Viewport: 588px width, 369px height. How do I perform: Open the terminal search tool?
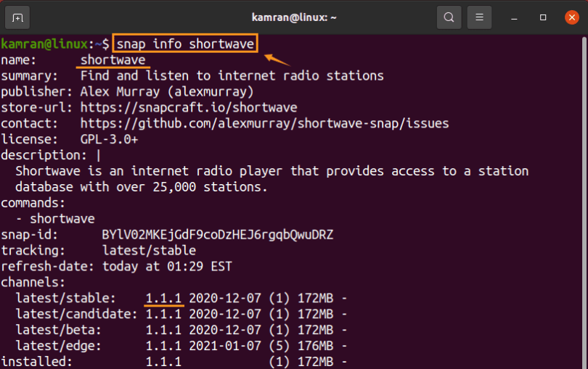tap(449, 17)
